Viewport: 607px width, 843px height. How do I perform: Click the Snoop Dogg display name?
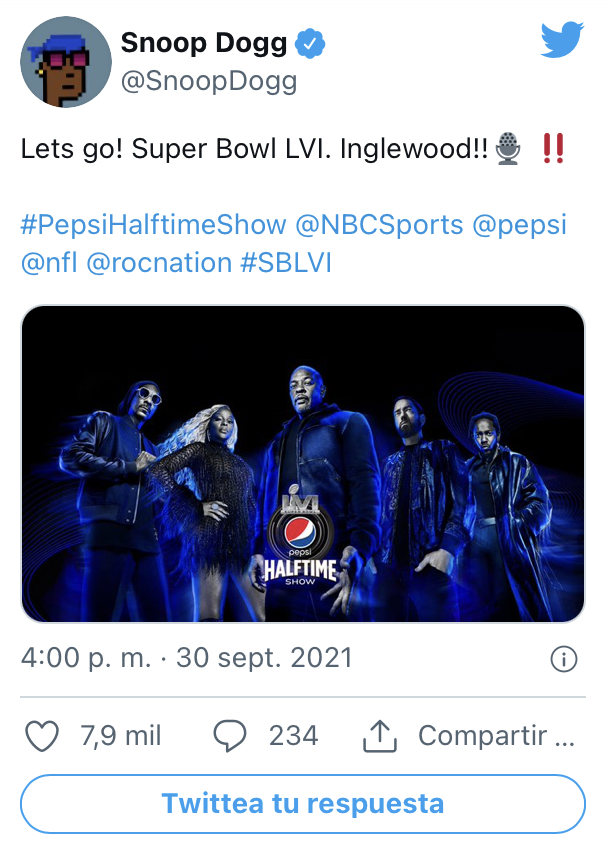(204, 42)
